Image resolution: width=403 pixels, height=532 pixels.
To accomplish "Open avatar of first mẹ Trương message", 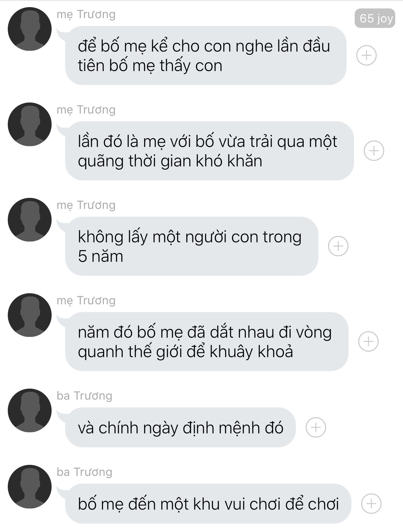I will 30,29.
